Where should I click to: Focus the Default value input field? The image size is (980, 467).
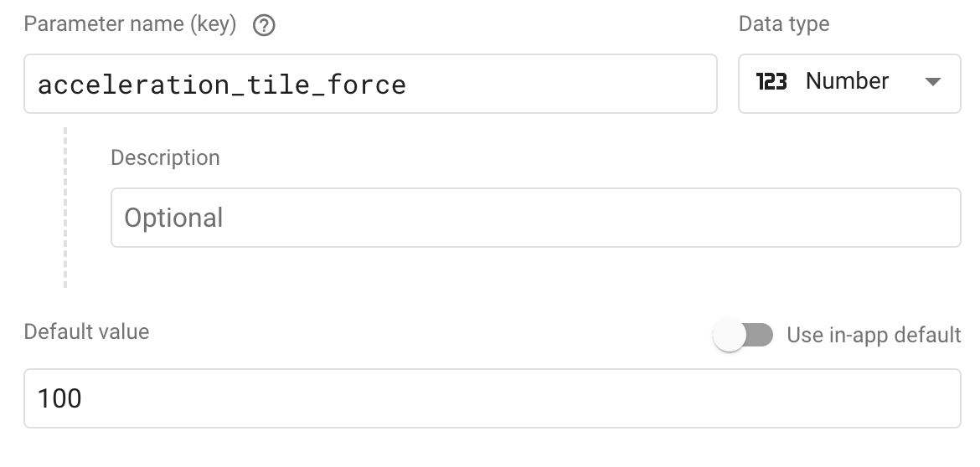492,398
